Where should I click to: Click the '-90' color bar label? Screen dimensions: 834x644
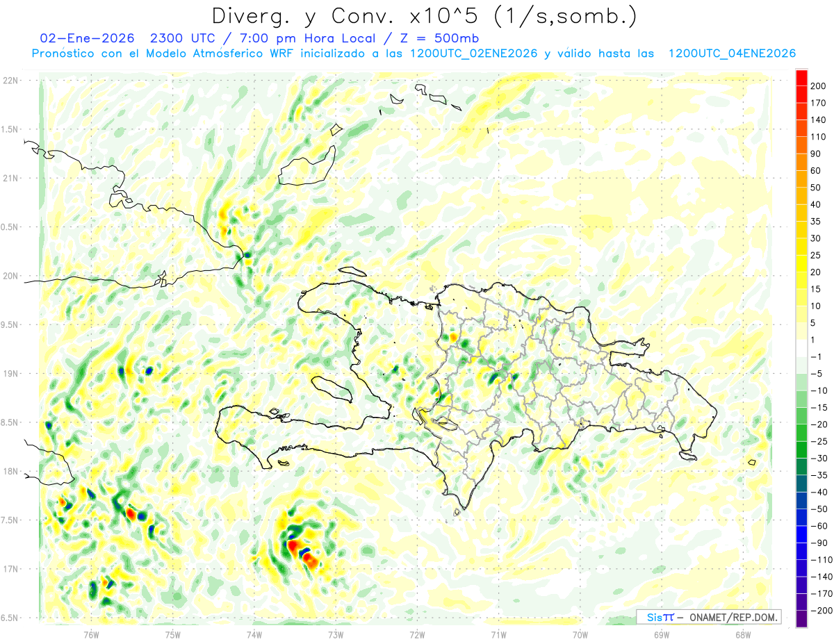(820, 543)
